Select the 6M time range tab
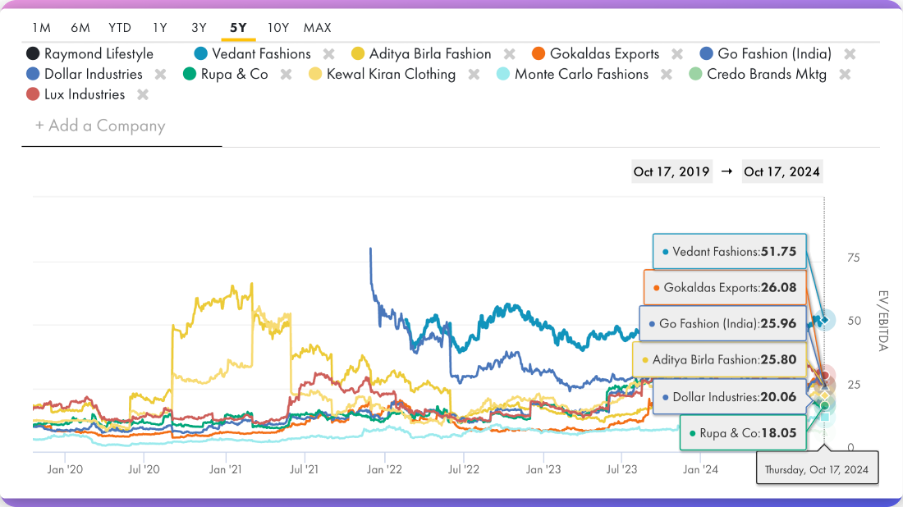The height and width of the screenshot is (508, 904). tap(80, 28)
